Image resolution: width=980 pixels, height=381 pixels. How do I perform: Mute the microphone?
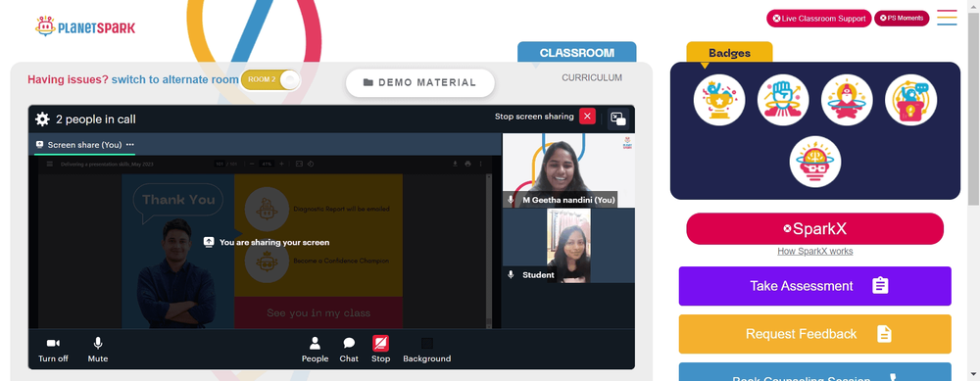coord(97,350)
